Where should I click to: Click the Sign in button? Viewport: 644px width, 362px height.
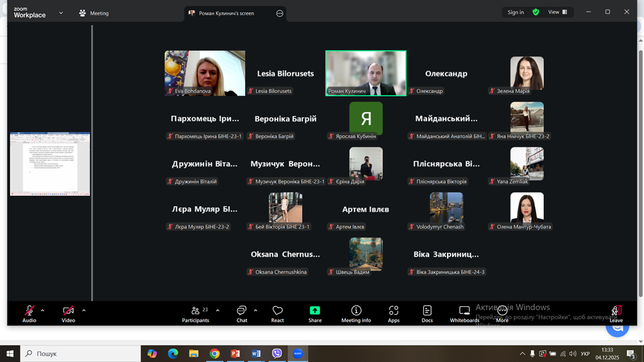coord(516,12)
